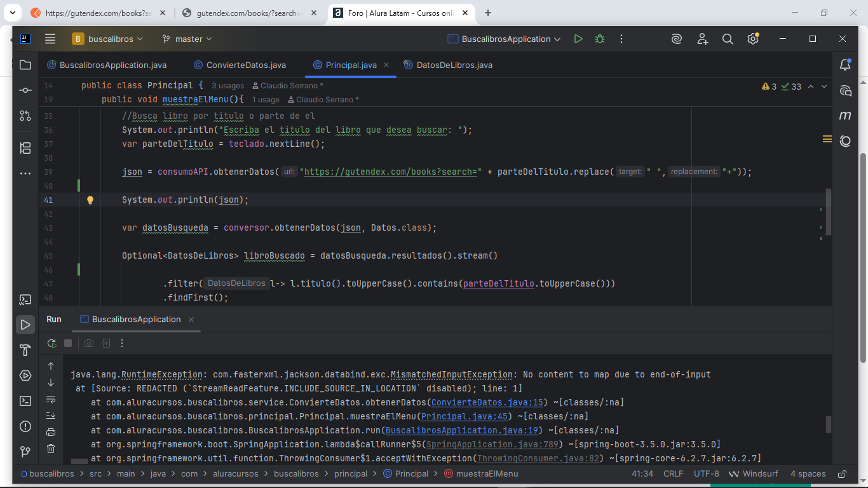868x488 pixels.
Task: Open the Problems tool window
Action: [25, 426]
